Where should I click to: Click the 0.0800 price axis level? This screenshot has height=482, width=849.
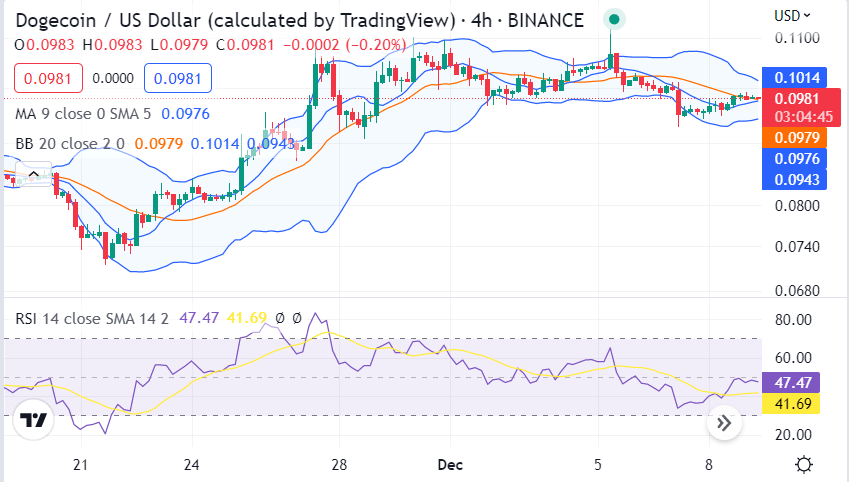point(796,206)
